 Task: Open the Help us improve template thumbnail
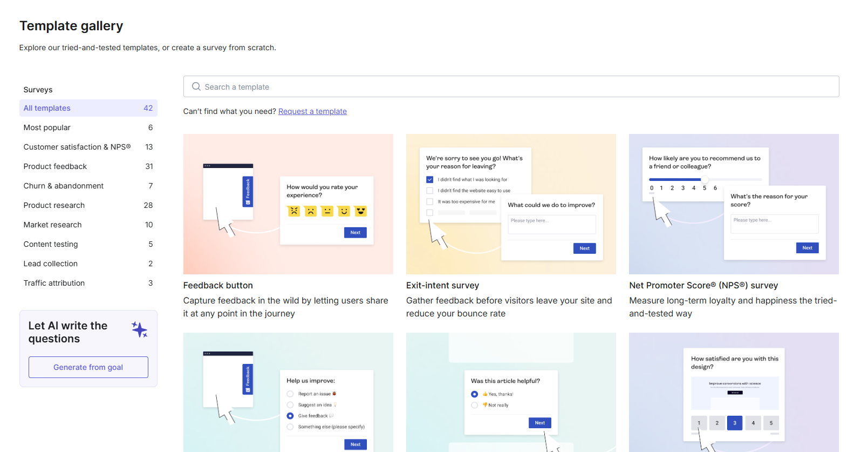(x=288, y=392)
